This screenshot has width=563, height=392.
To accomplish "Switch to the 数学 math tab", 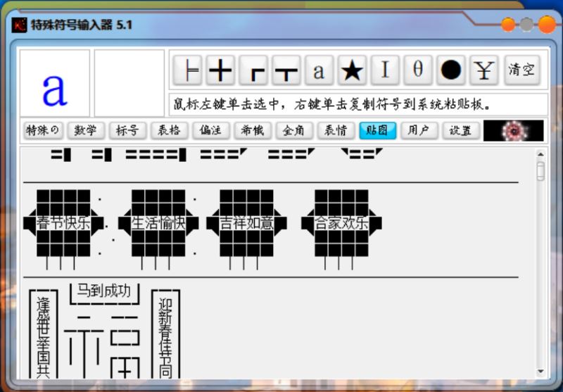I will [x=86, y=130].
